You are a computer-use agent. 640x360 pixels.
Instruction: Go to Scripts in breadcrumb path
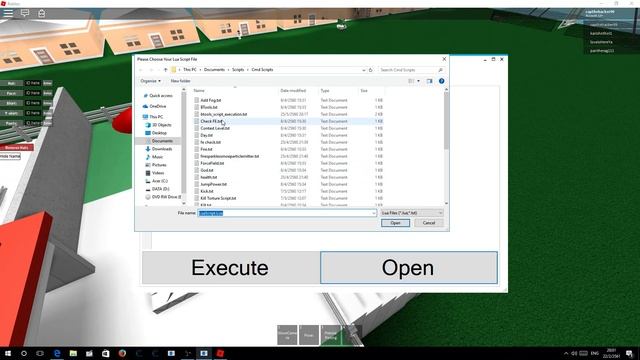click(238, 70)
